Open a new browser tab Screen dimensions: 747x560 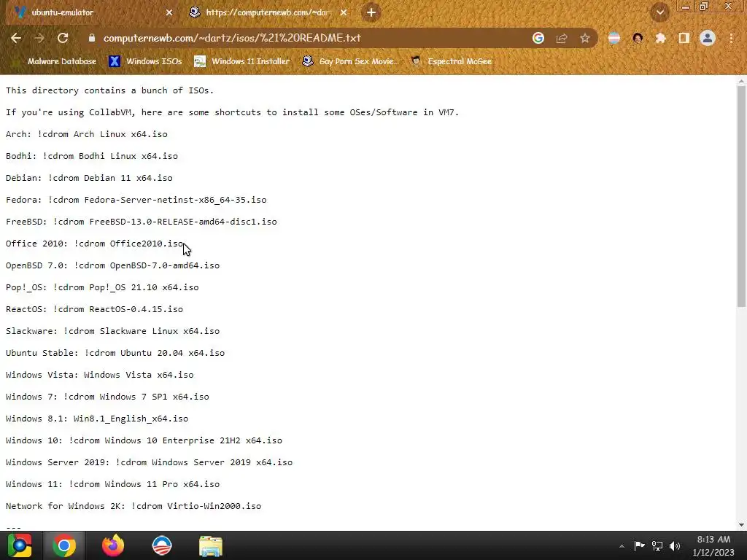(x=371, y=12)
